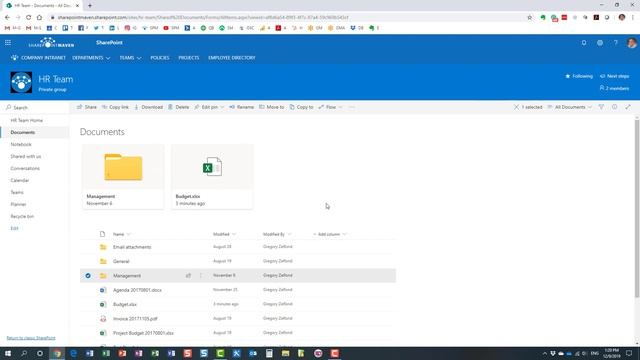Image resolution: width=640 pixels, height=360 pixels.
Task: Open the details info pane icon
Action: pos(614,107)
